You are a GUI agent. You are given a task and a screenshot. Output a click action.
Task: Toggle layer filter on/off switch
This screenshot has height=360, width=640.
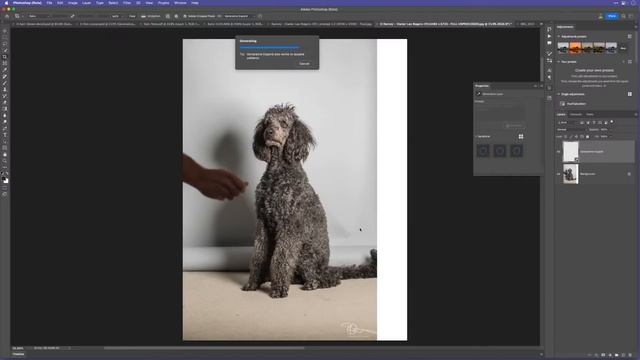612,122
